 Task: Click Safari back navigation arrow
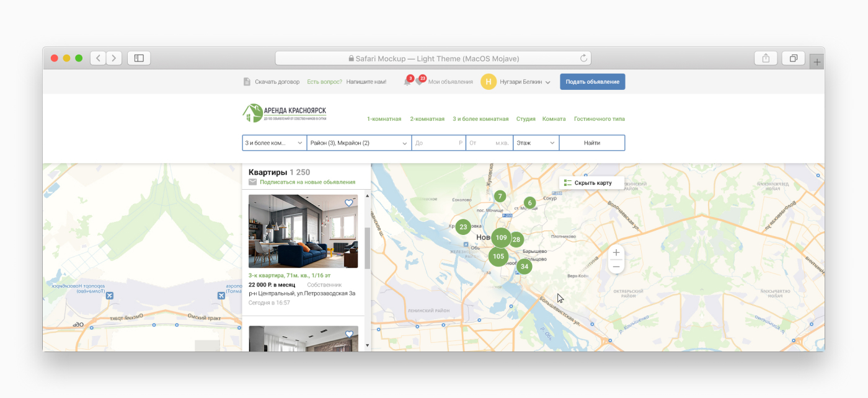coord(99,58)
